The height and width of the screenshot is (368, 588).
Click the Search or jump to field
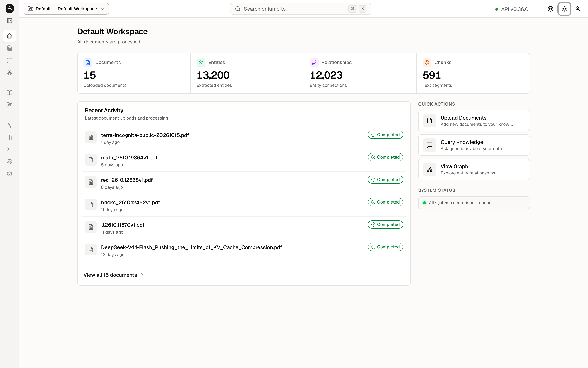300,9
